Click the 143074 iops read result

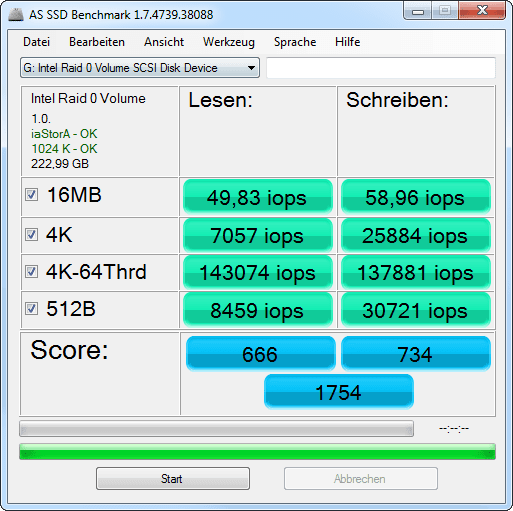click(258, 272)
